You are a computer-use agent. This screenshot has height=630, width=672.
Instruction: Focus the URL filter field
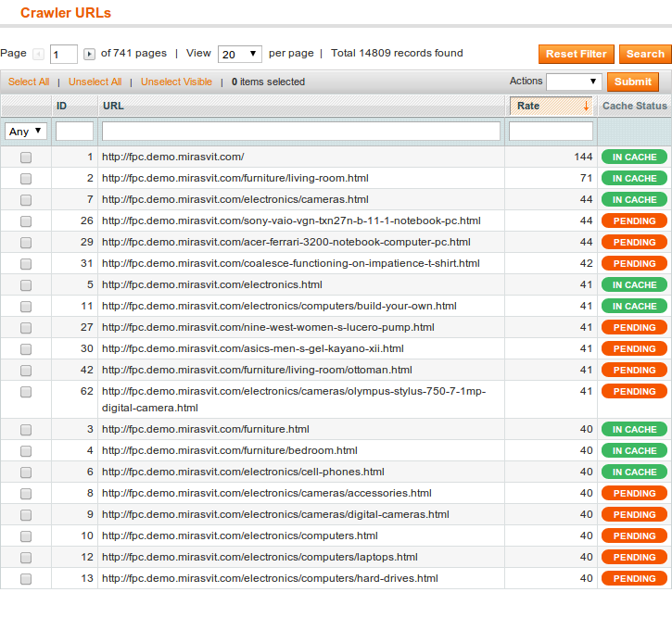[x=301, y=131]
